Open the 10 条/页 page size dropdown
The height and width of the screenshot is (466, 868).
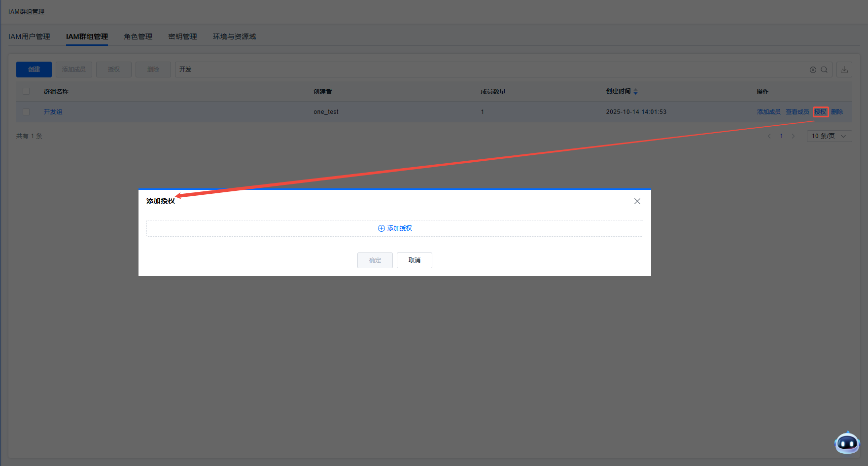(829, 136)
